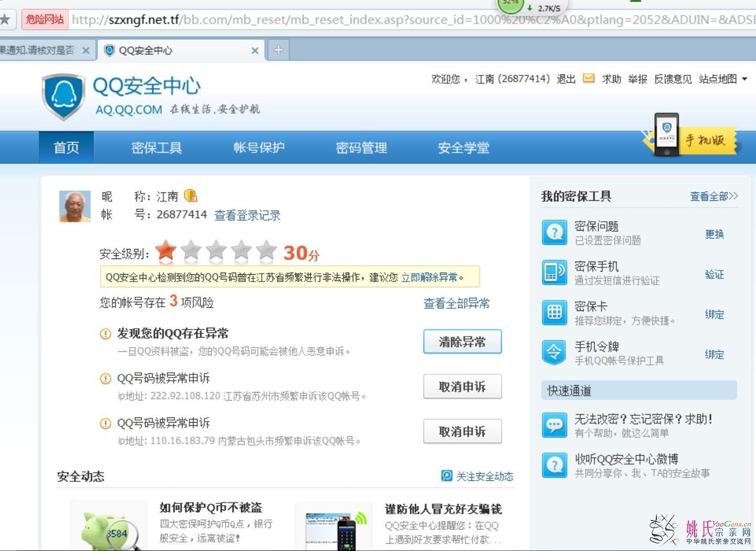Click the 手机版 mobile phone banner icon
The height and width of the screenshot is (551, 756).
click(x=666, y=135)
